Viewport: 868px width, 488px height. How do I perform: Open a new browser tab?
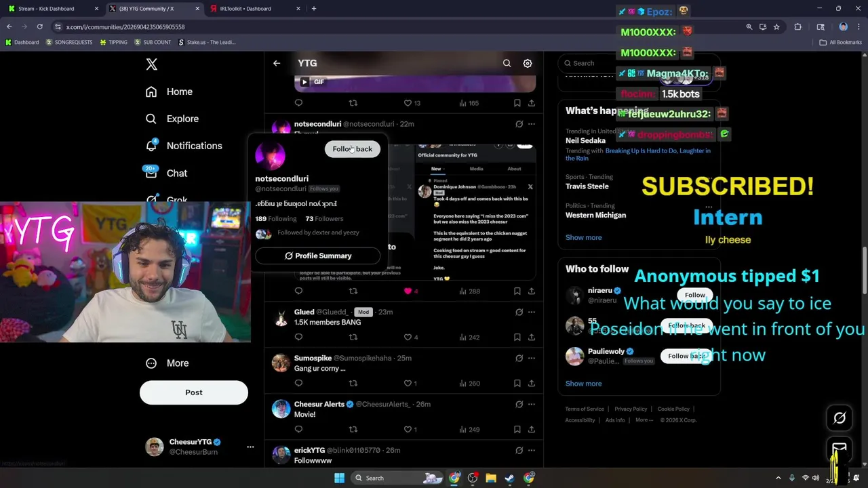coord(313,9)
